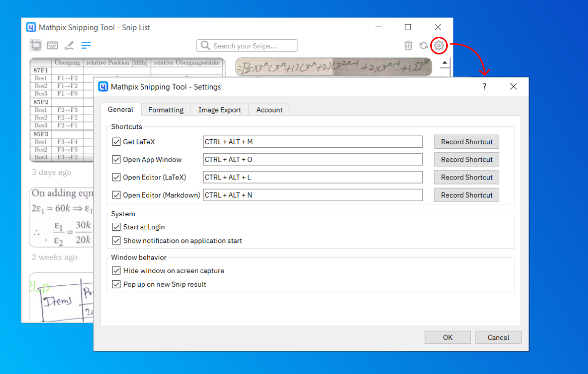Open settings via the gear icon
This screenshot has height=374, width=588.
pos(439,45)
